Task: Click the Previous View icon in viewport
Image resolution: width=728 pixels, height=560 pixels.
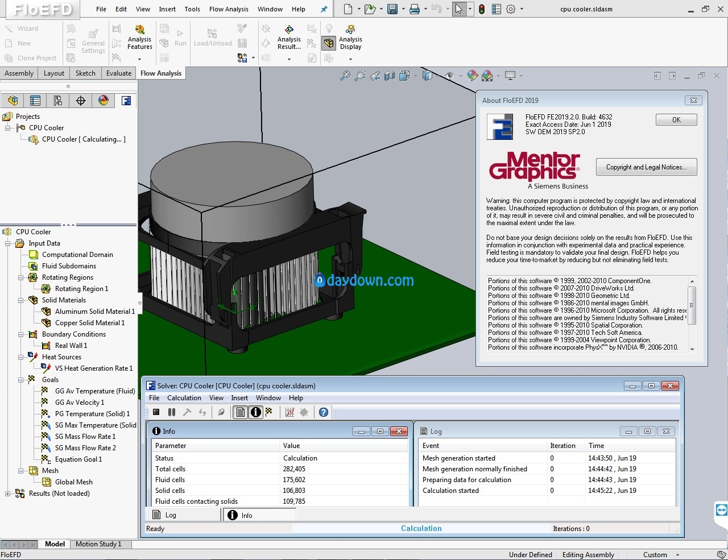Action: point(375,76)
